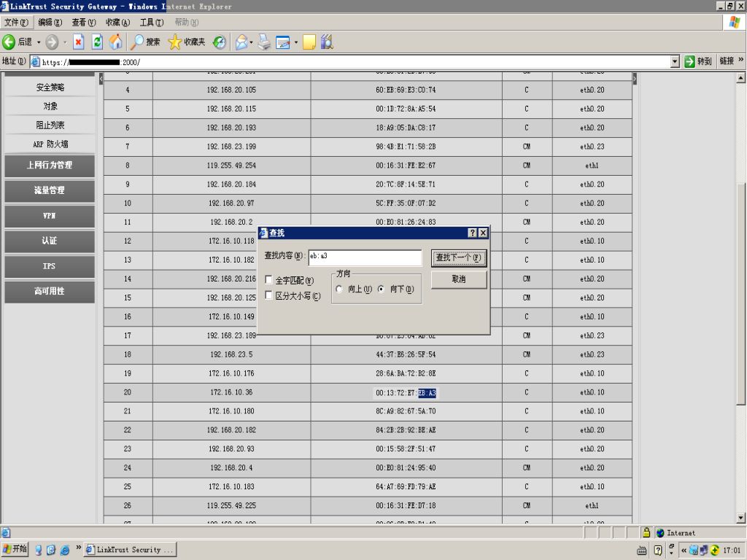Open the ARP 防火墙 sidebar link
Image resolution: width=747 pixels, height=560 pixels.
[x=50, y=144]
